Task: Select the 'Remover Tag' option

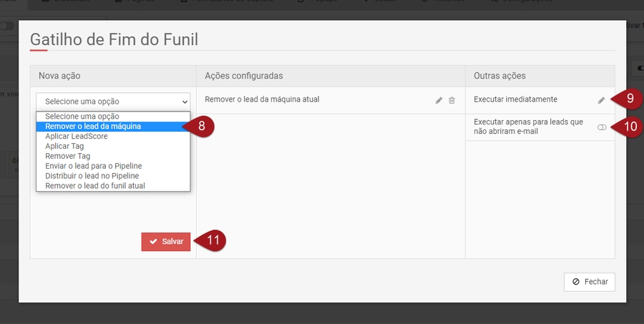Action: (67, 156)
